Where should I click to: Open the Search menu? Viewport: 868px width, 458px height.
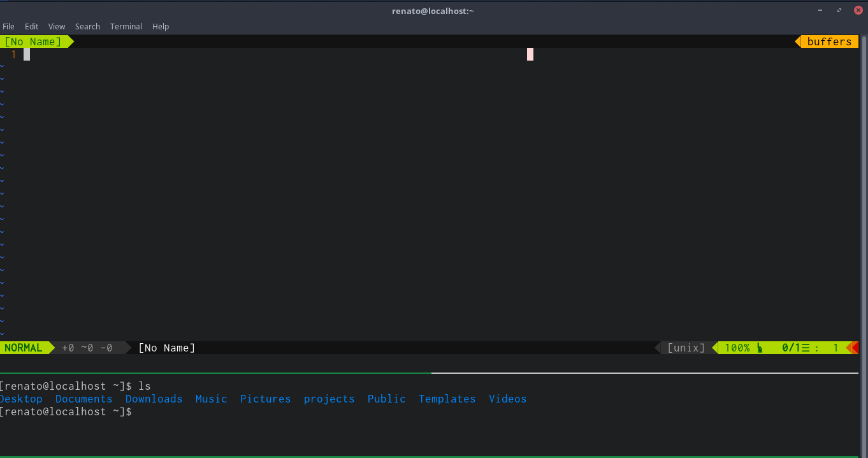click(87, 26)
